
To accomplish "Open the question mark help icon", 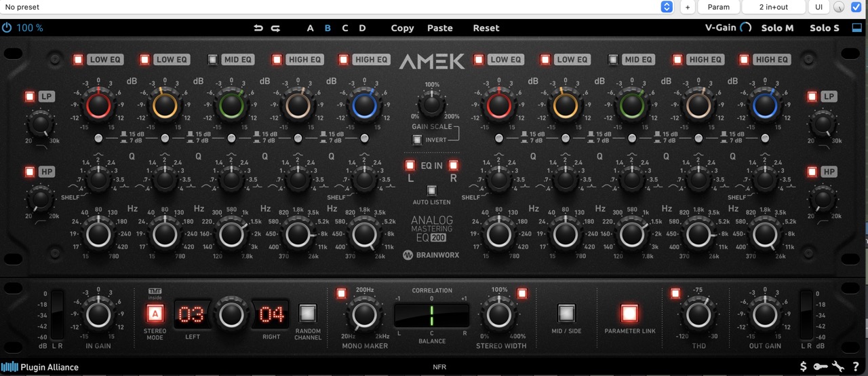I will pyautogui.click(x=856, y=367).
